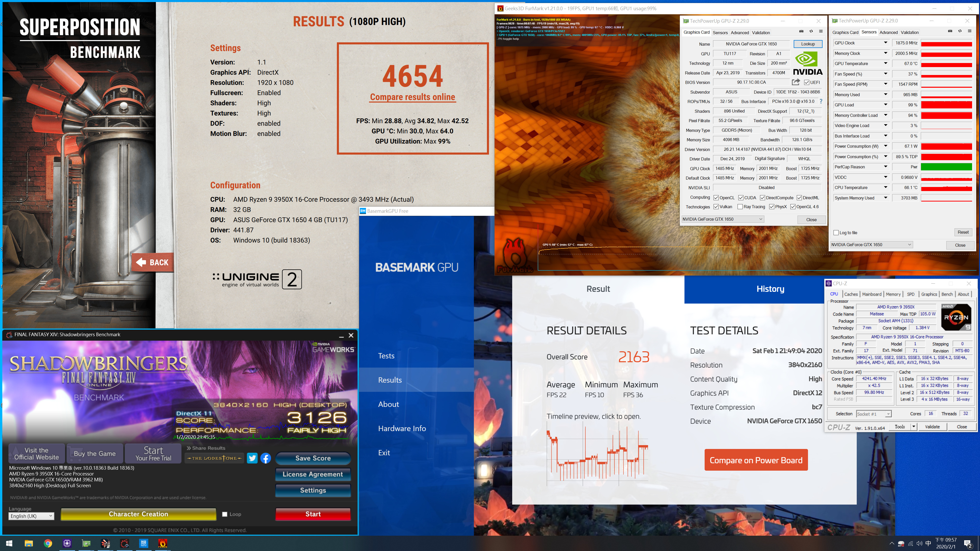Click Compare on Power Board button
The width and height of the screenshot is (980, 551).
coord(756,460)
